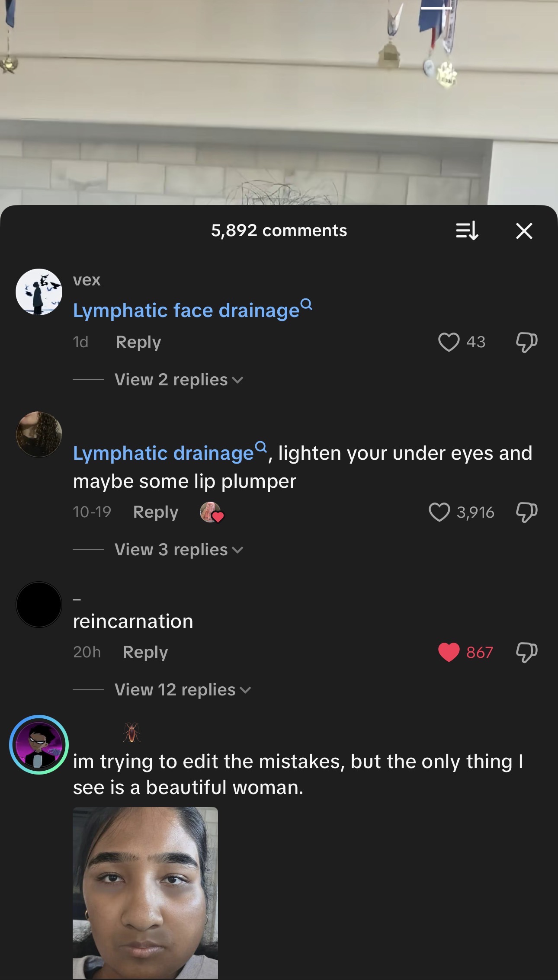Image resolution: width=558 pixels, height=980 pixels.
Task: Close the comments panel
Action: [524, 231]
